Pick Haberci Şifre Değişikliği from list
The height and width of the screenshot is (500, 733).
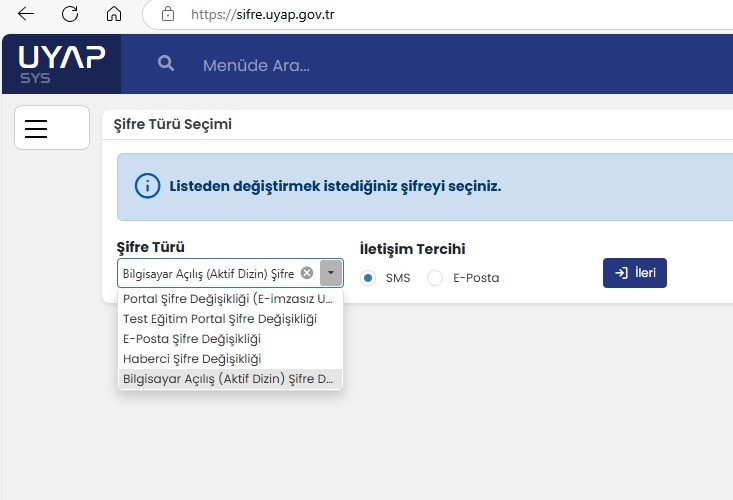[x=192, y=359]
